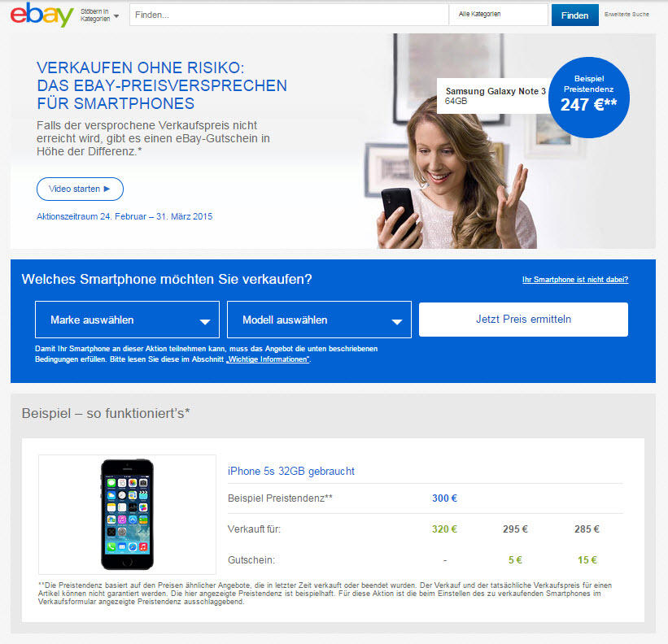The image size is (668, 644).
Task: Click Jetzt Preis ermitteln button
Action: click(x=523, y=320)
